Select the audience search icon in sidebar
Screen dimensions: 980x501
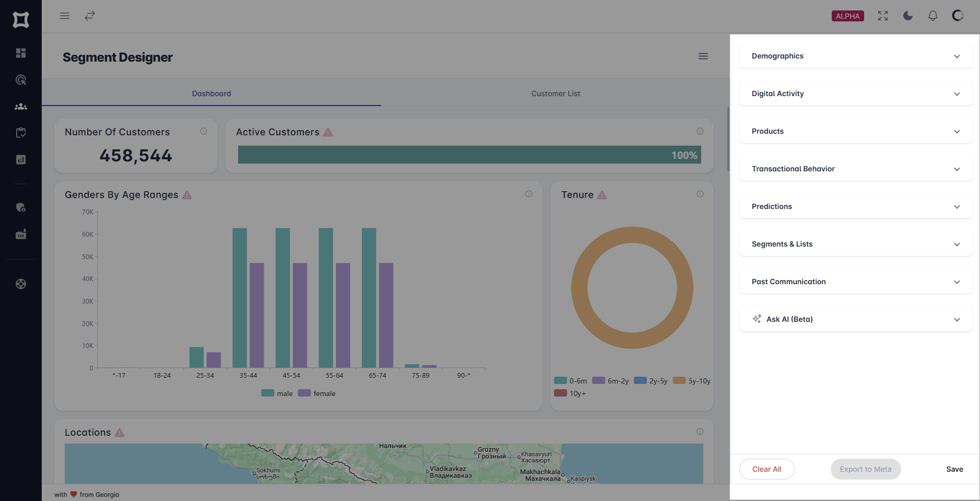coord(21,79)
